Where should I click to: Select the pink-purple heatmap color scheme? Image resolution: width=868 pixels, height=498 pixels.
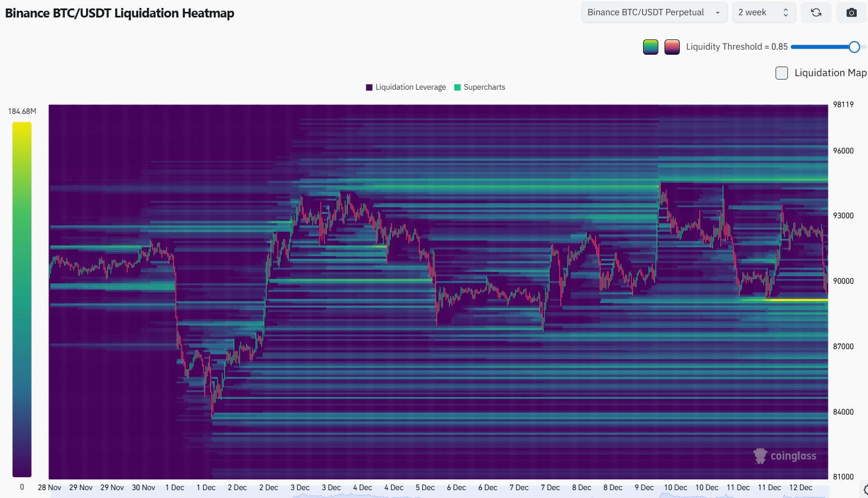[x=672, y=47]
